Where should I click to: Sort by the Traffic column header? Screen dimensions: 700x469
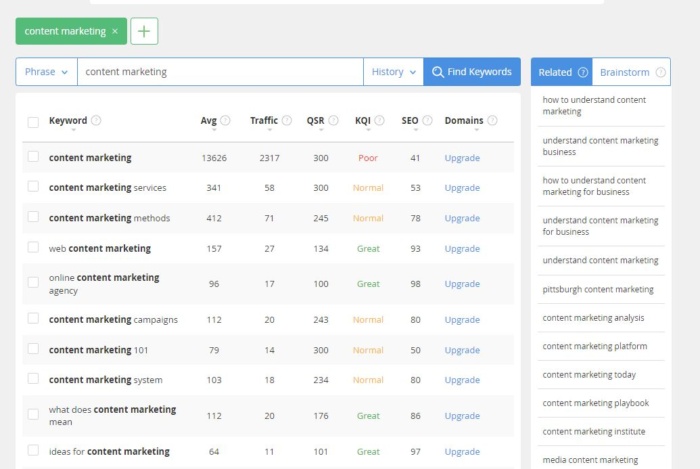tap(264, 120)
